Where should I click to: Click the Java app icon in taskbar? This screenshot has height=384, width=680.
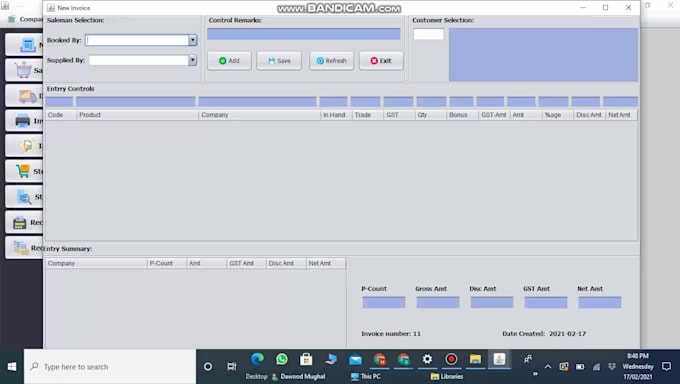[x=499, y=359]
